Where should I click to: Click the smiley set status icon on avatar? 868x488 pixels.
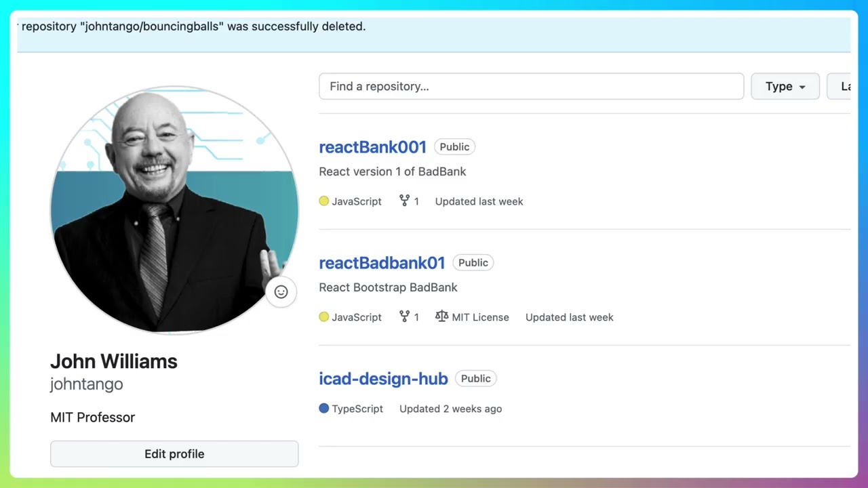click(281, 292)
